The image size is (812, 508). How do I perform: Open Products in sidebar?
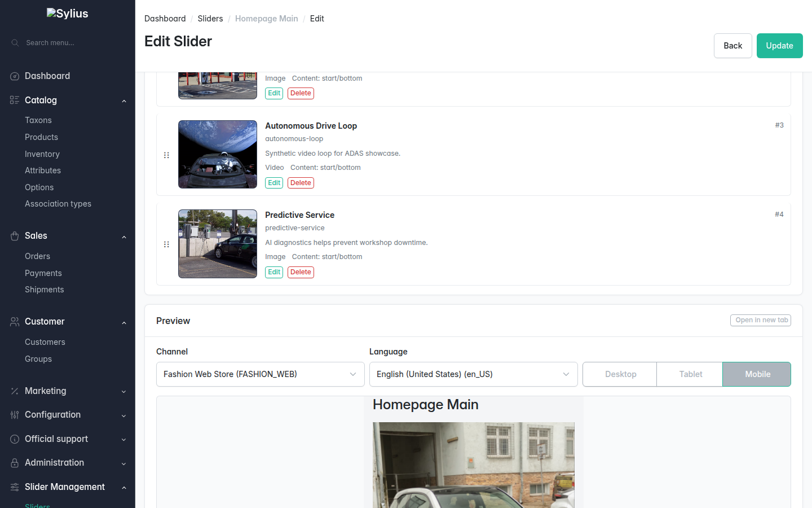(x=41, y=137)
